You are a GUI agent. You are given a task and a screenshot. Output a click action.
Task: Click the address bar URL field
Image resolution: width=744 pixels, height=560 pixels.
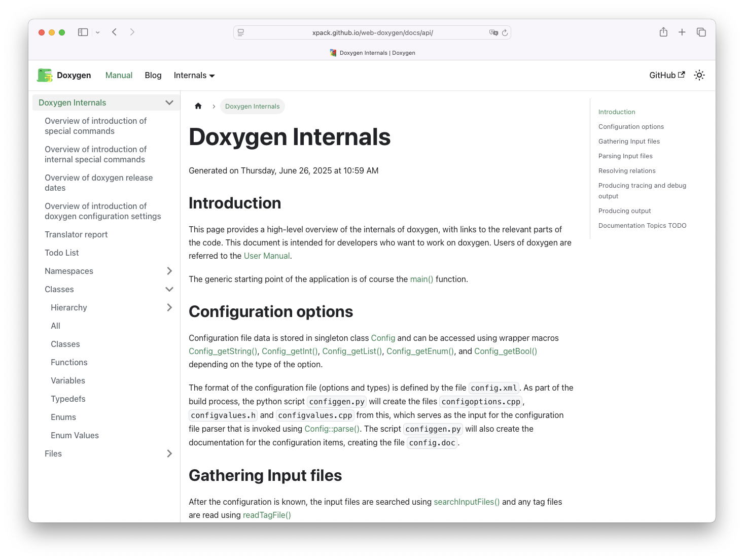pos(372,32)
